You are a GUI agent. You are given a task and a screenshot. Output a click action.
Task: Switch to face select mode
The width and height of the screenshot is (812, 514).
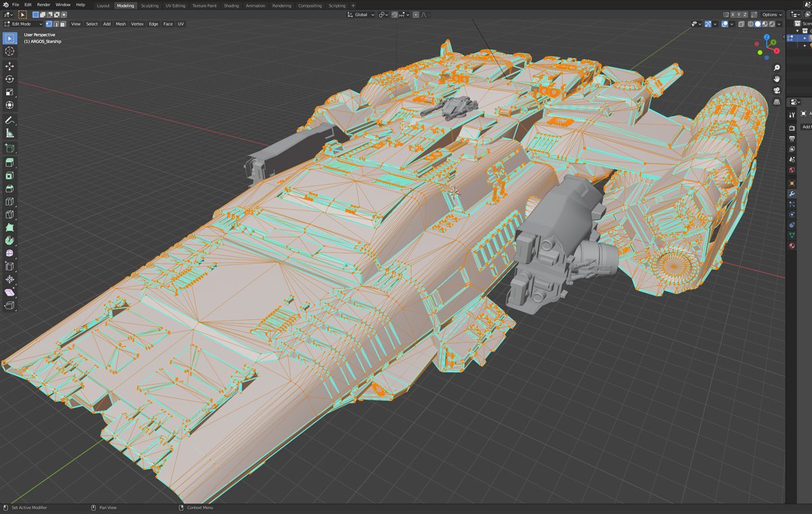pos(64,24)
